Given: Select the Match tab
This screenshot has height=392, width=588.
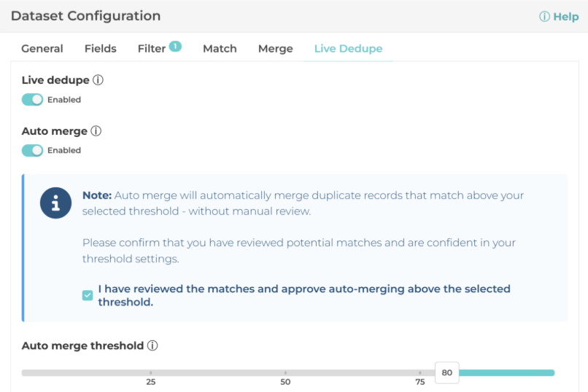Looking at the screenshot, I should click(220, 49).
